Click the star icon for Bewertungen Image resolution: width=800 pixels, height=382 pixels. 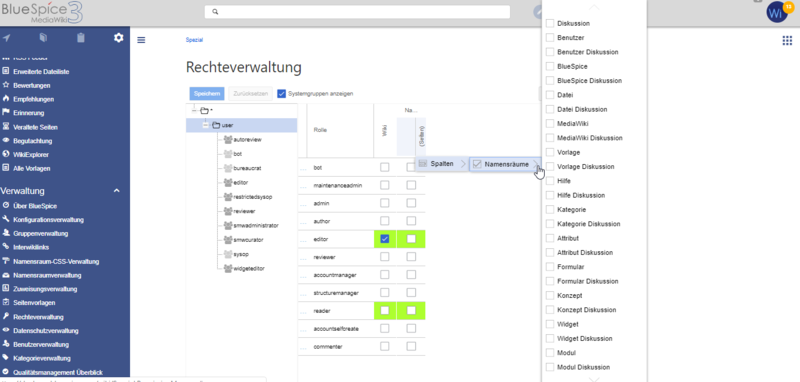[x=6, y=85]
